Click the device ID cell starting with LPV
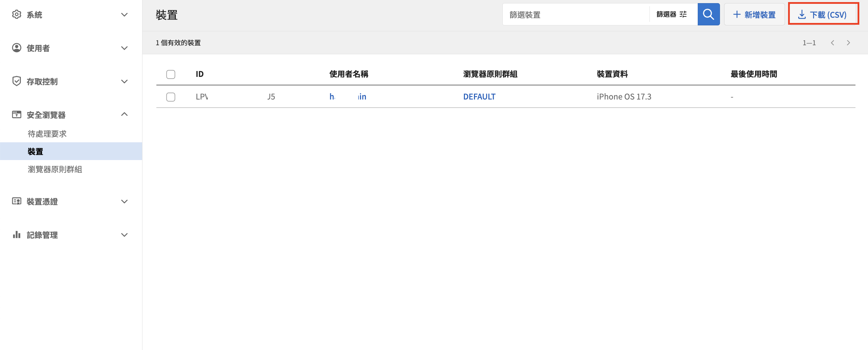Image resolution: width=868 pixels, height=350 pixels. click(236, 97)
